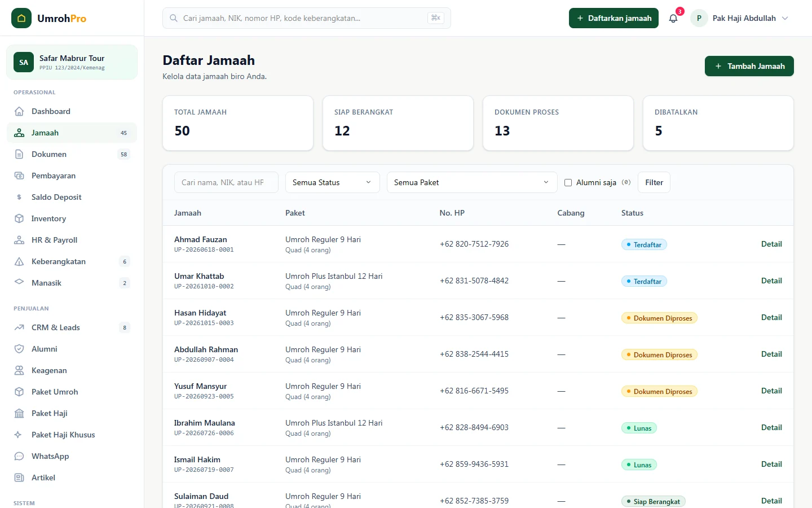Image resolution: width=812 pixels, height=508 pixels.
Task: Click the Keberangkatan icon
Action: [19, 261]
